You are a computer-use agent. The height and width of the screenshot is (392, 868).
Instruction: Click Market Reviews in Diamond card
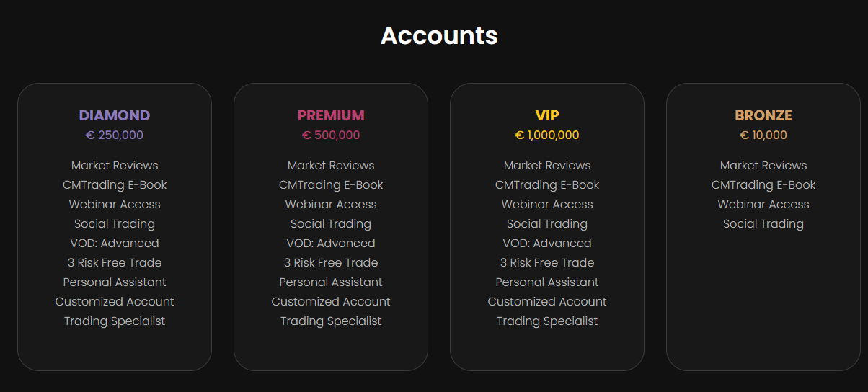point(115,165)
